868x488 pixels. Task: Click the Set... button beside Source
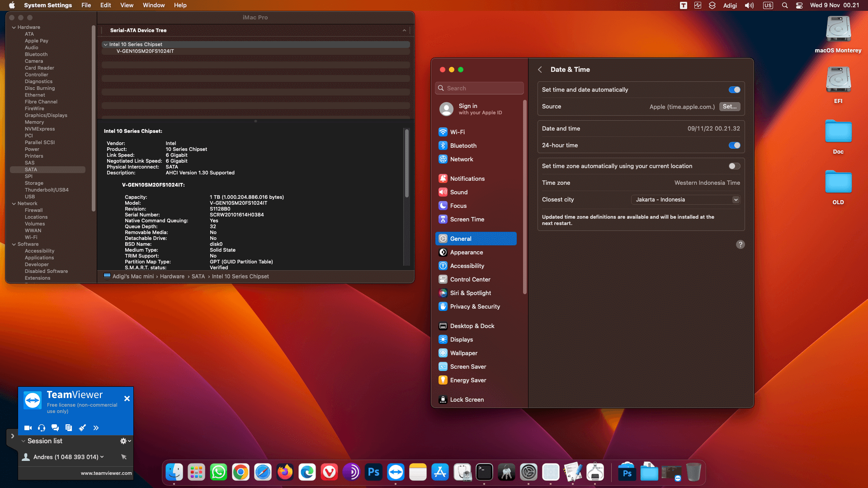(729, 107)
